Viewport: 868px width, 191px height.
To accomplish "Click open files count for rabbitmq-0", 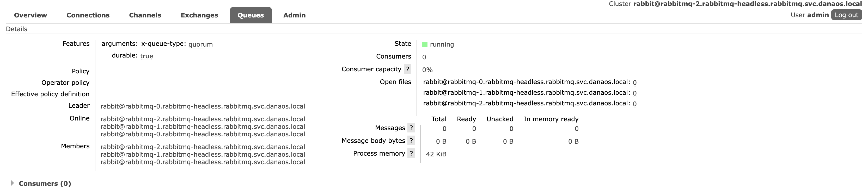I will (634, 82).
